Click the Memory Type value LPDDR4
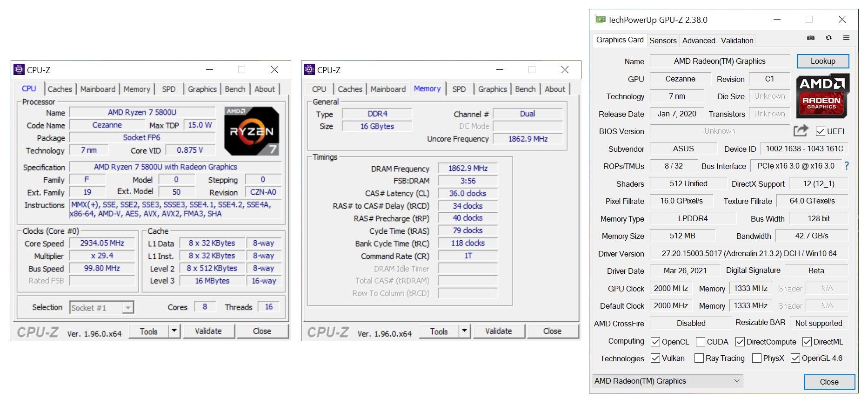 (693, 218)
